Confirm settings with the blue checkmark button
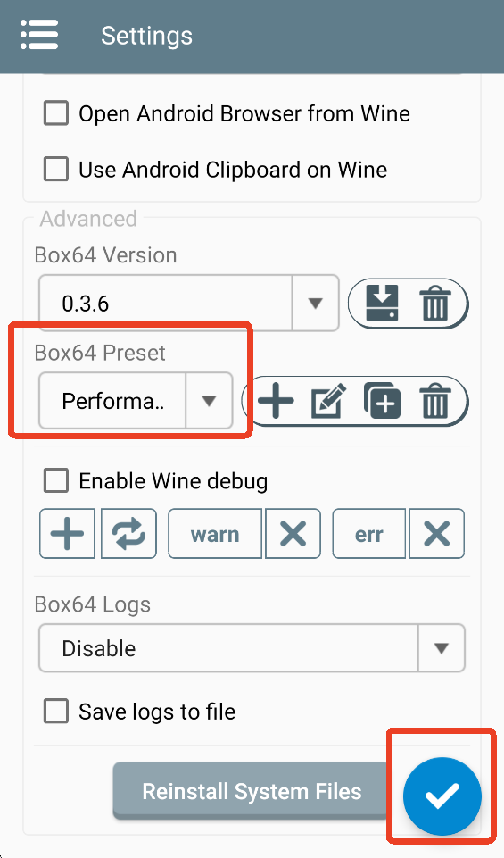 [x=442, y=796]
